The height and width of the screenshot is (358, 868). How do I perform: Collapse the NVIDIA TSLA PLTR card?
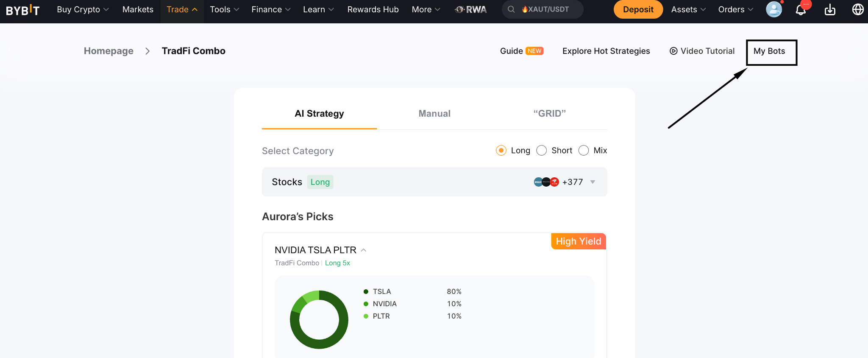[364, 250]
